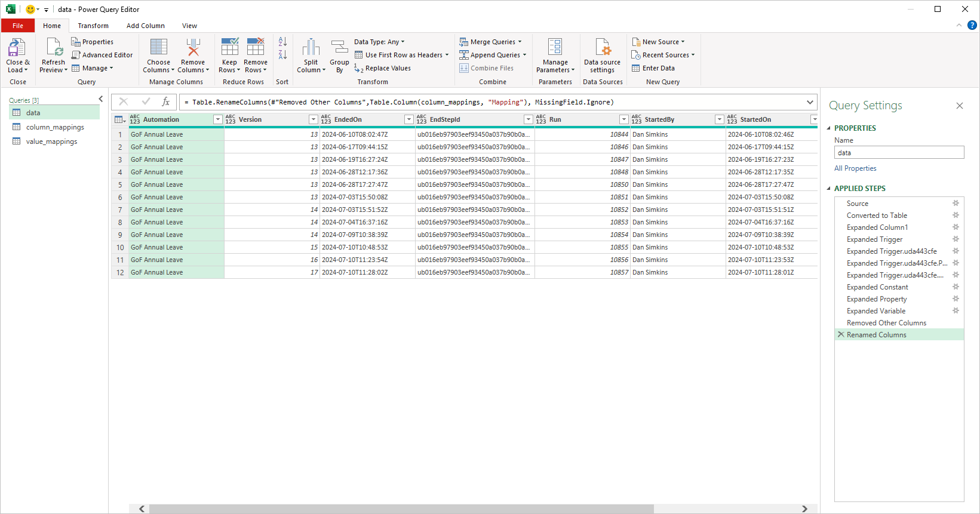The height and width of the screenshot is (514, 980).
Task: Switch to the View tab
Action: (x=190, y=26)
